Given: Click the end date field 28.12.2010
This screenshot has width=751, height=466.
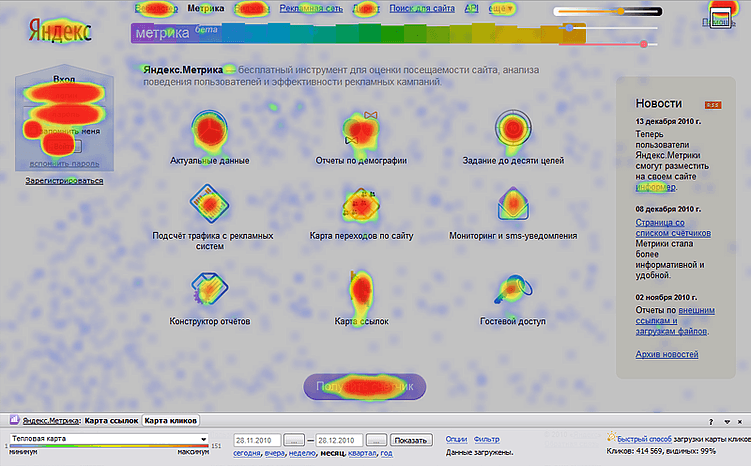Looking at the screenshot, I should tap(340, 440).
